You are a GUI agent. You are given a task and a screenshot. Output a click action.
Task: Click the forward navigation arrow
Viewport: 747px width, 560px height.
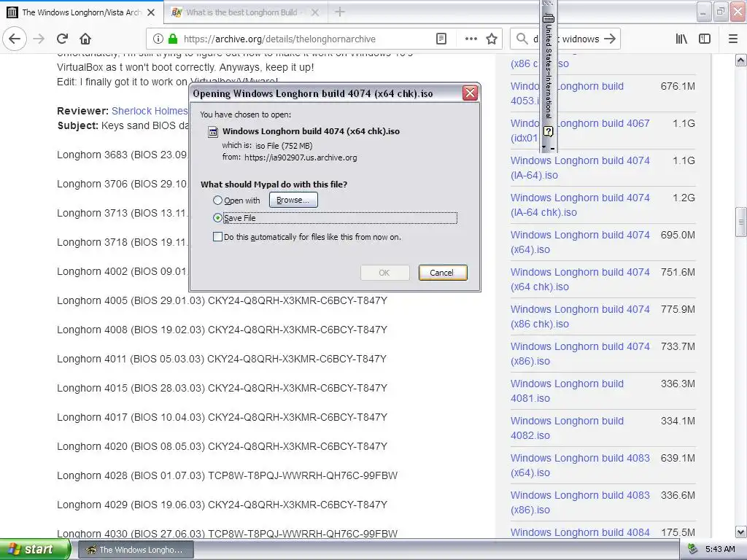pos(39,39)
